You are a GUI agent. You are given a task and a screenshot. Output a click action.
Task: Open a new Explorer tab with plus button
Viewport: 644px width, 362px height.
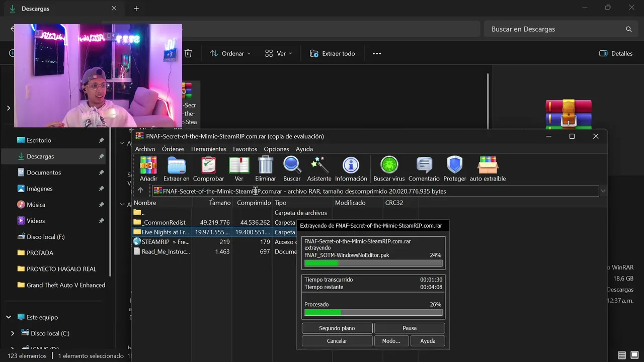point(136,9)
